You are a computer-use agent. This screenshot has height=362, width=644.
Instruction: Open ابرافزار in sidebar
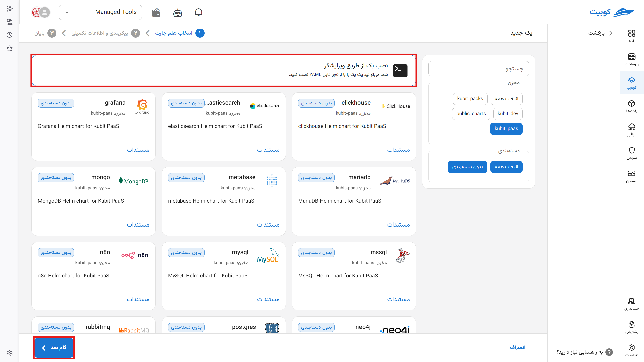pos(632,129)
